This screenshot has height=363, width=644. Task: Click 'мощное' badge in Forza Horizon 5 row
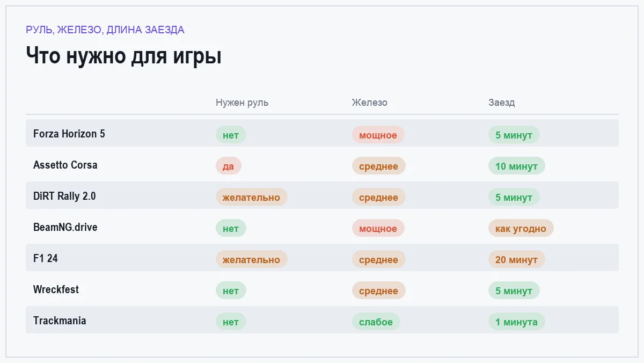click(x=378, y=135)
